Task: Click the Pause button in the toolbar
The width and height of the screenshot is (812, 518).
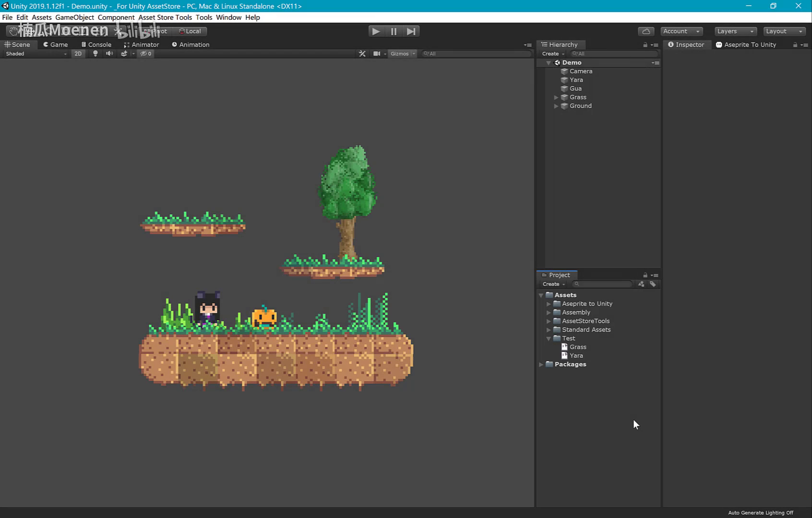Action: [394, 31]
